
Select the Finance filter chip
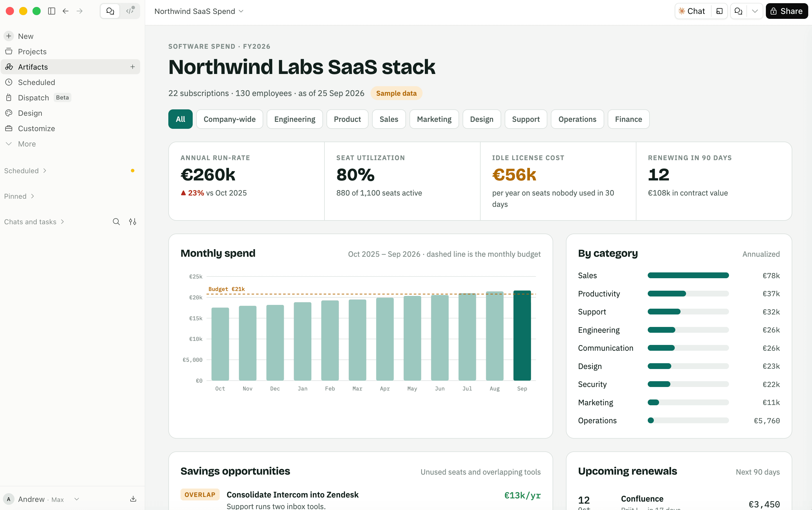[628, 119]
